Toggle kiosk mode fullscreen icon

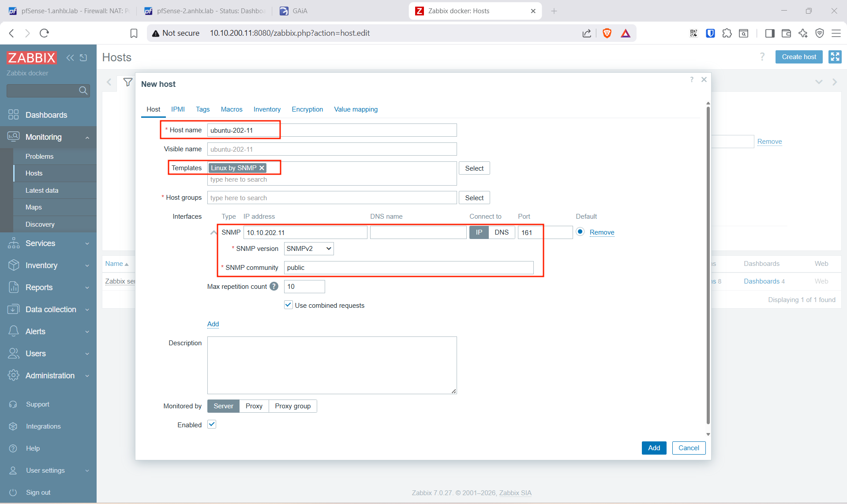coord(835,57)
